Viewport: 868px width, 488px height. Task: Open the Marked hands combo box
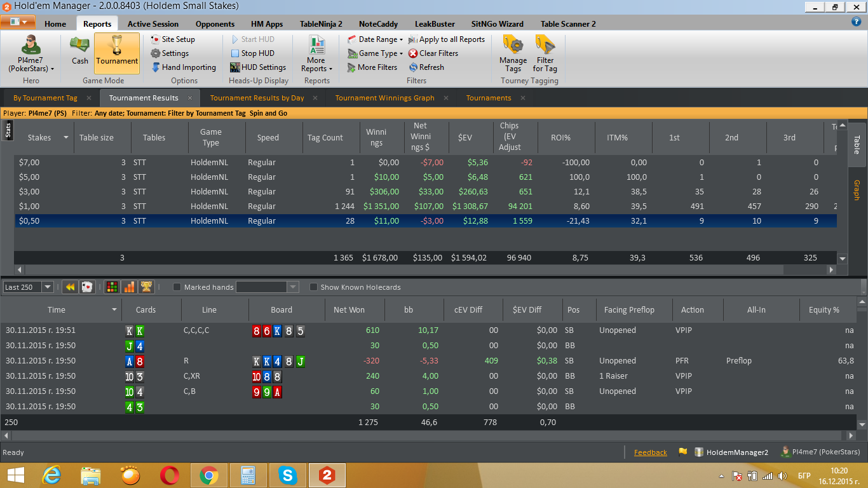268,287
